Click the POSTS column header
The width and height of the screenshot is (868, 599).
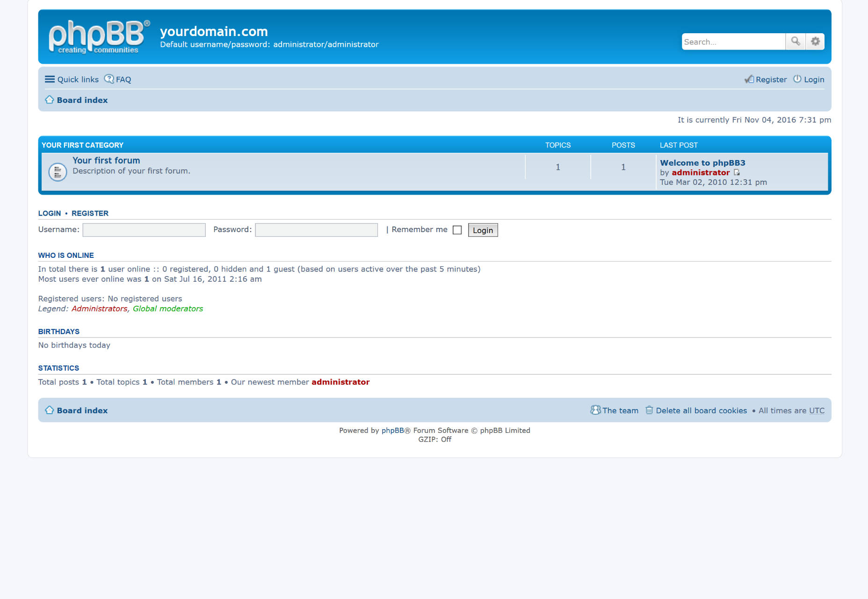[x=623, y=145]
